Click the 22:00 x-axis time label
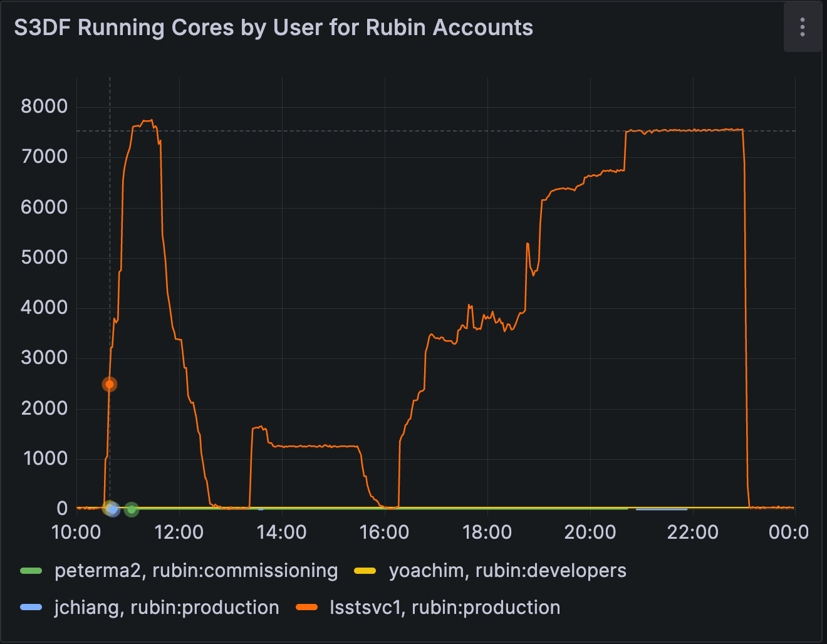This screenshot has height=644, width=827. point(692,532)
